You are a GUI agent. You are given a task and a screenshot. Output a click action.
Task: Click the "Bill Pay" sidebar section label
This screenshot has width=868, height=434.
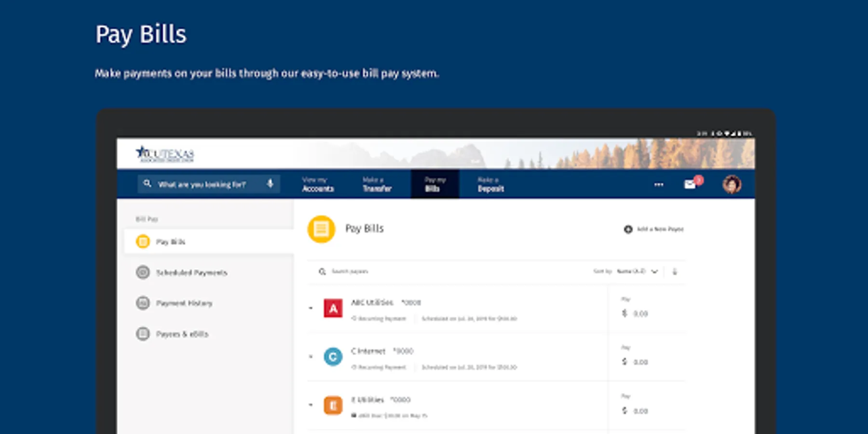click(x=147, y=219)
